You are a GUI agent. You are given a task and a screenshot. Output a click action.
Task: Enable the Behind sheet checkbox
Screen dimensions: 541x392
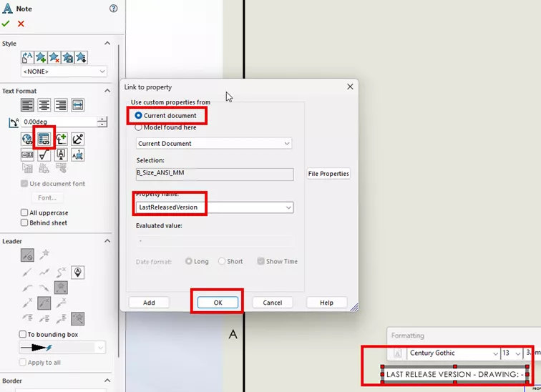coord(24,222)
